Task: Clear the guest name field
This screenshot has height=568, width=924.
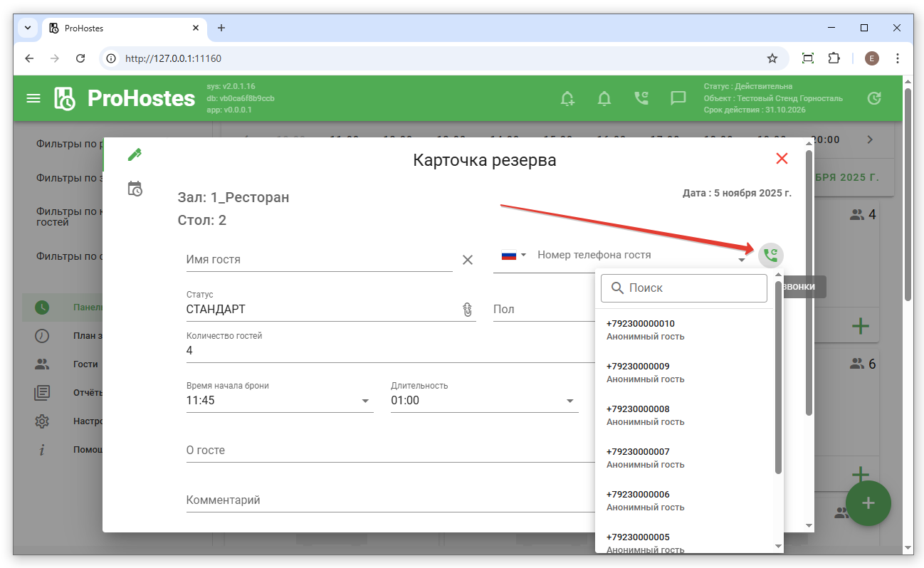Action: [x=468, y=260]
